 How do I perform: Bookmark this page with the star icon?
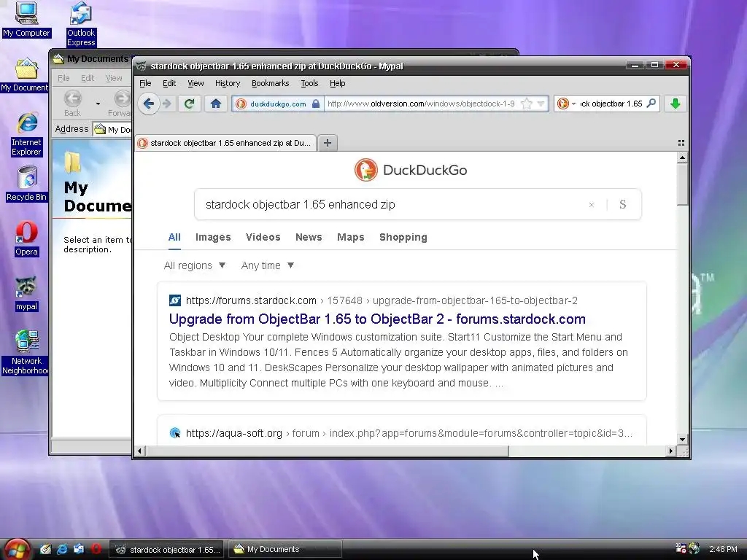tap(527, 104)
